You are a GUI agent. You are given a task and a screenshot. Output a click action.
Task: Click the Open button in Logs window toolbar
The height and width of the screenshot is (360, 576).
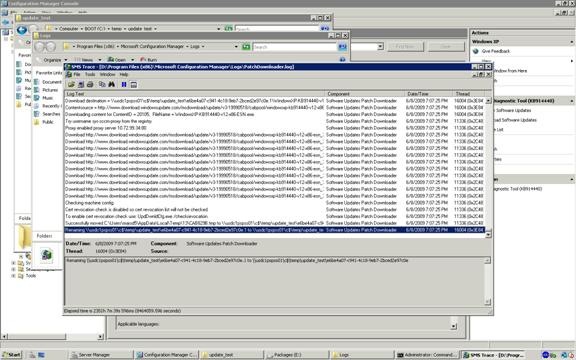point(118,60)
